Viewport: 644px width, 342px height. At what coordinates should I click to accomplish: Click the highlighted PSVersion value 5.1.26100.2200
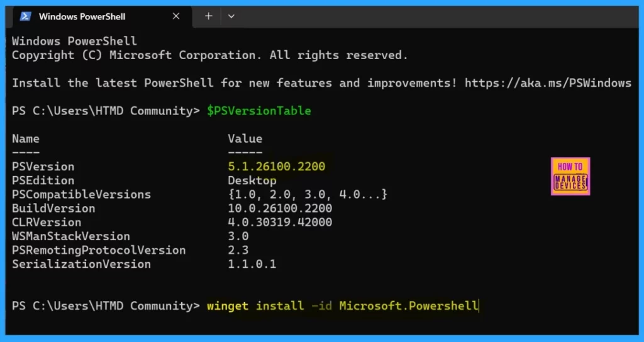277,167
